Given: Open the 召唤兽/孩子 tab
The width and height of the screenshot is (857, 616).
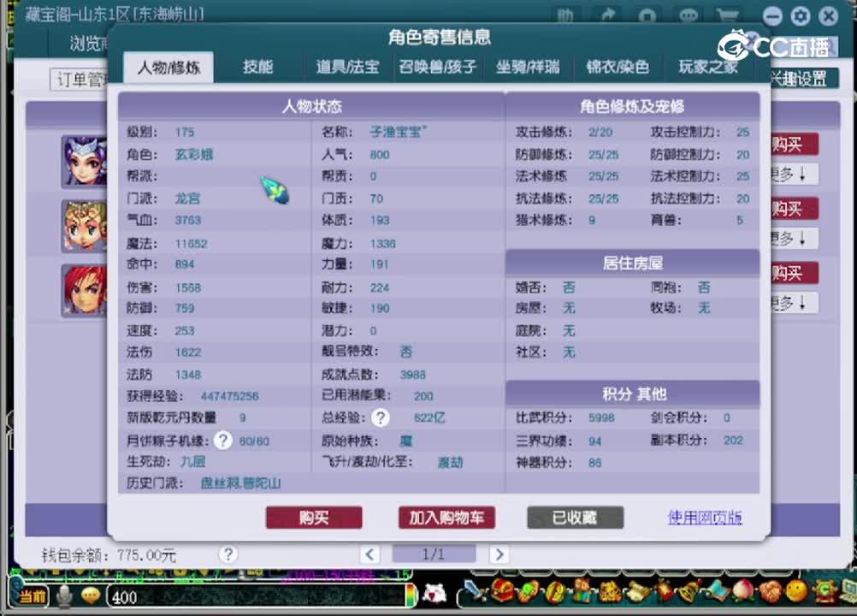Looking at the screenshot, I should 437,68.
